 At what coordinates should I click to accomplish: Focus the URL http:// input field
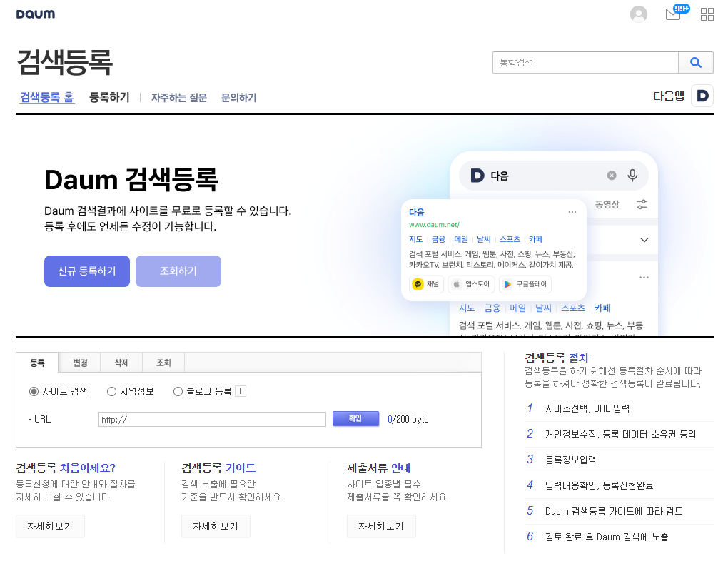(212, 420)
